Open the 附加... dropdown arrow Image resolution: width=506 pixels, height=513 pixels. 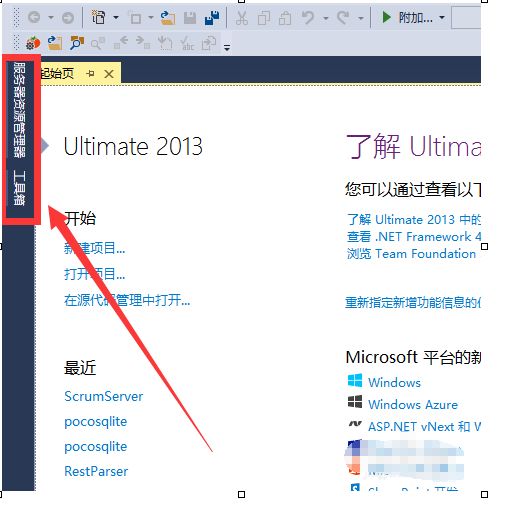pyautogui.click(x=442, y=17)
